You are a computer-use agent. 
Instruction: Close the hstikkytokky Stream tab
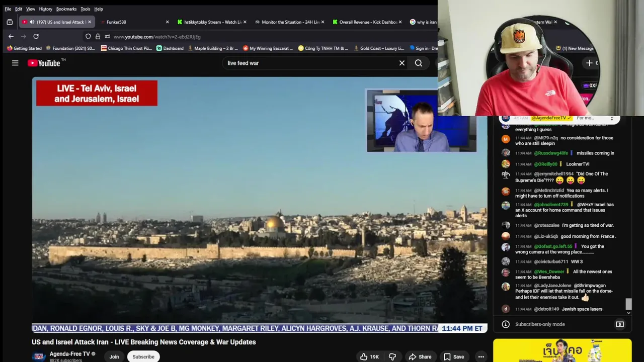(245, 22)
